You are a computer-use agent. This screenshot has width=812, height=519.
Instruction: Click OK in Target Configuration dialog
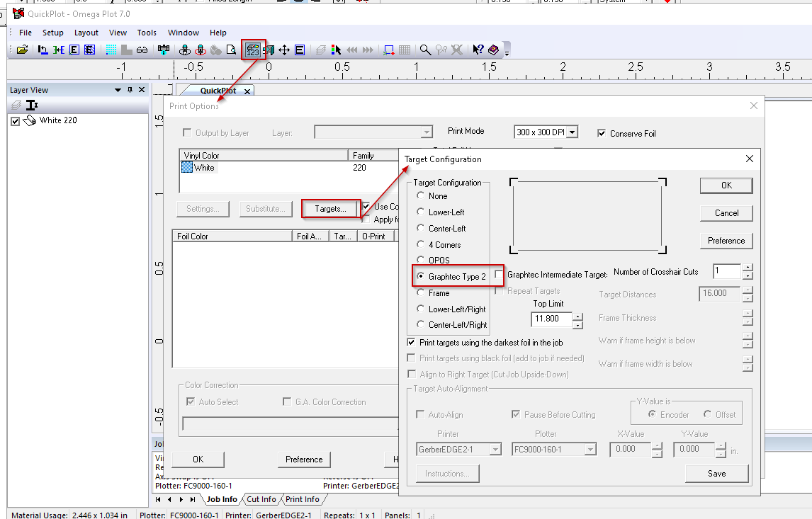click(x=726, y=186)
